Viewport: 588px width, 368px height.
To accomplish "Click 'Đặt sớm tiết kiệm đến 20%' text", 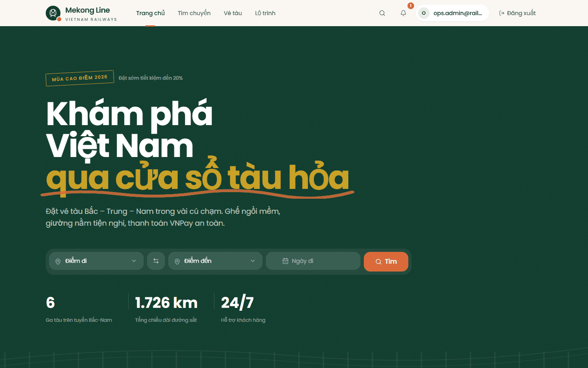I will tap(151, 78).
